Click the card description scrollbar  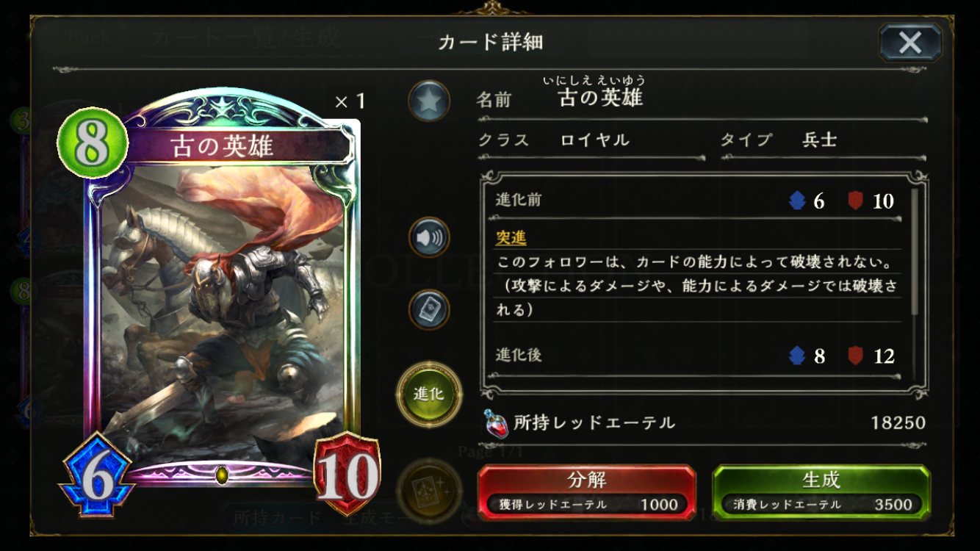coord(915,251)
